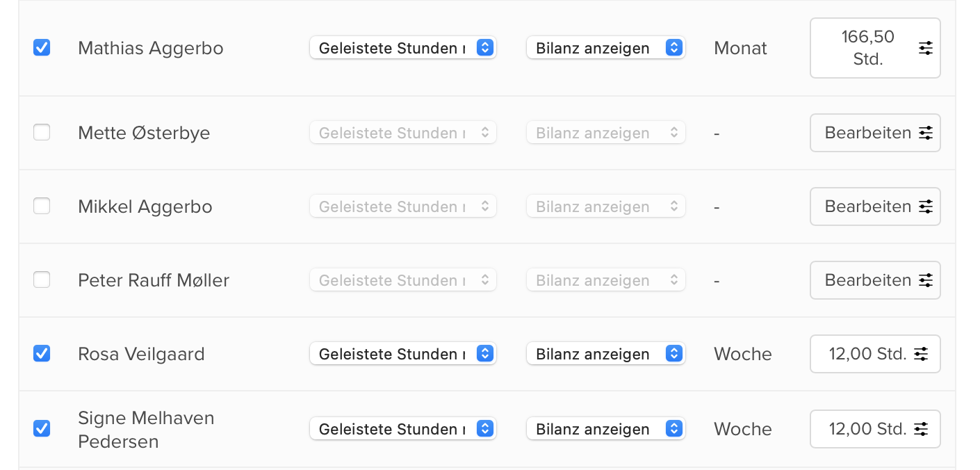Uncheck Mathias Aggerbo's row checkbox
This screenshot has height=470, width=980.
tap(42, 48)
